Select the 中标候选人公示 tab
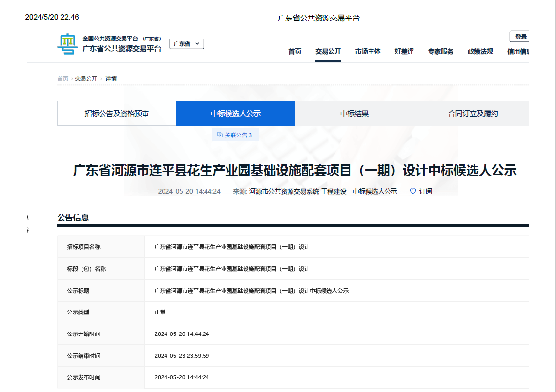This screenshot has width=556, height=392. coord(236,114)
